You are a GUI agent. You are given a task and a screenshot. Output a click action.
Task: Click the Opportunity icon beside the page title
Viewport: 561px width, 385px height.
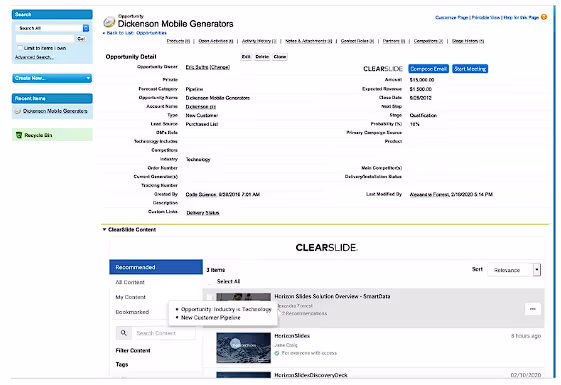(x=109, y=22)
